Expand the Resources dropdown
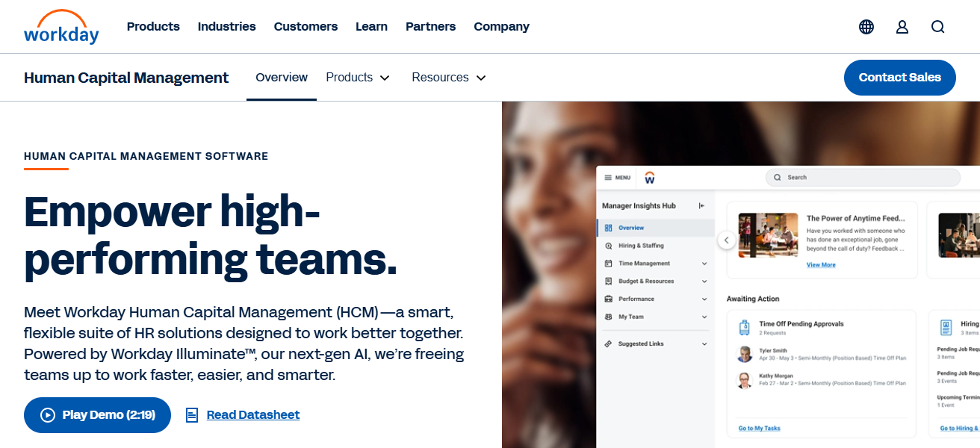Viewport: 980px width, 448px height. (448, 78)
